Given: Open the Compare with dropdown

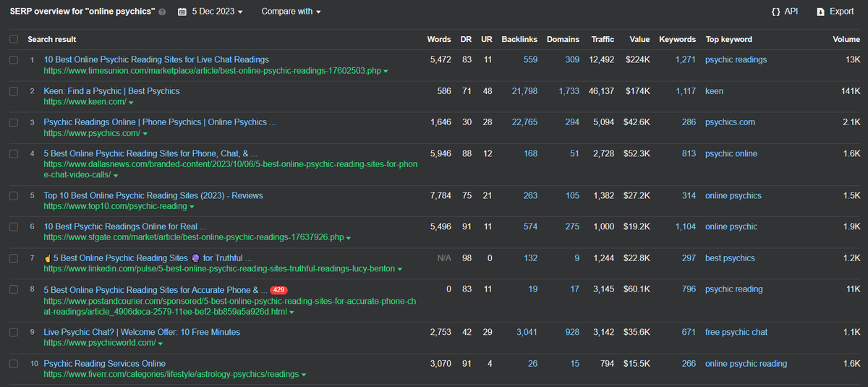Looking at the screenshot, I should [291, 12].
